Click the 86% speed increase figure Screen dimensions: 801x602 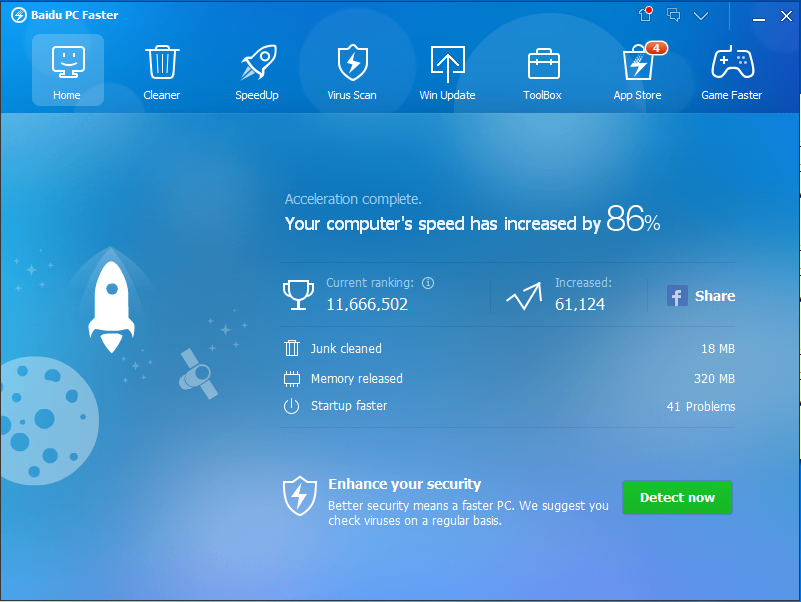(x=633, y=219)
